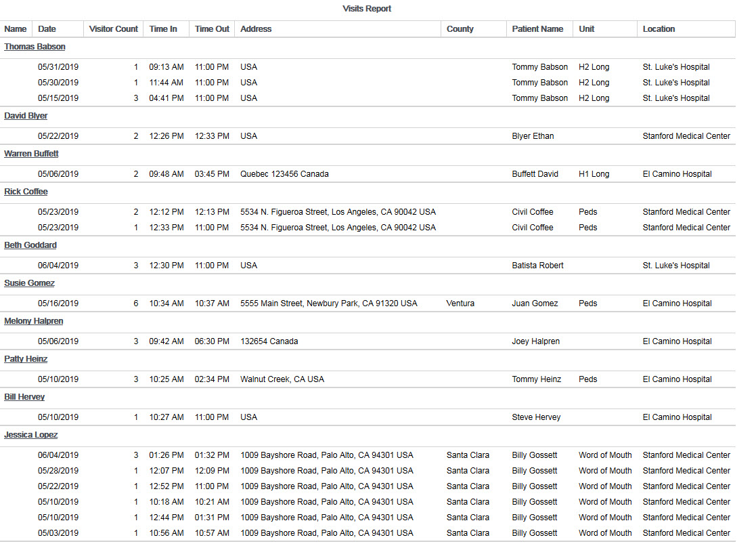Click the 12:30 PM time in cell
The height and width of the screenshot is (546, 756).
[x=166, y=266]
